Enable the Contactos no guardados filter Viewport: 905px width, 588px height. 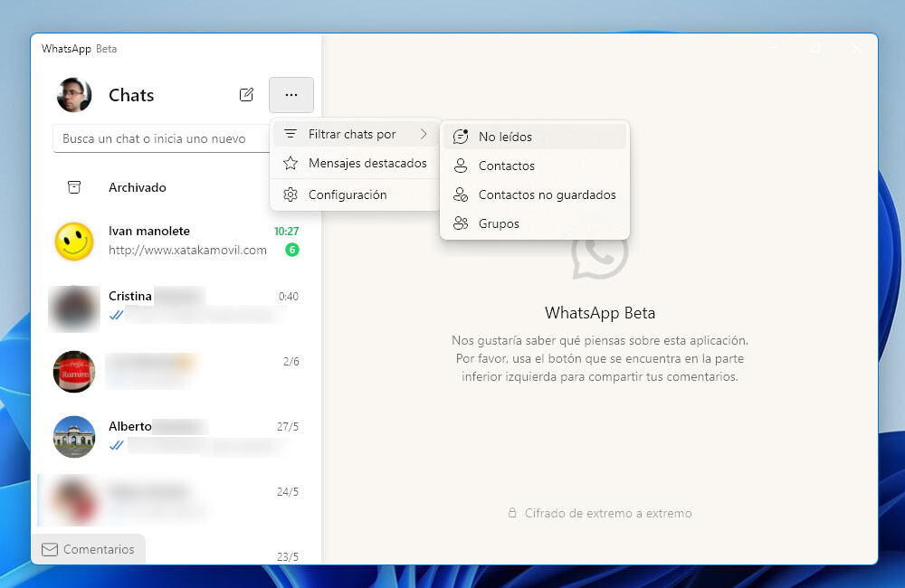pos(548,194)
